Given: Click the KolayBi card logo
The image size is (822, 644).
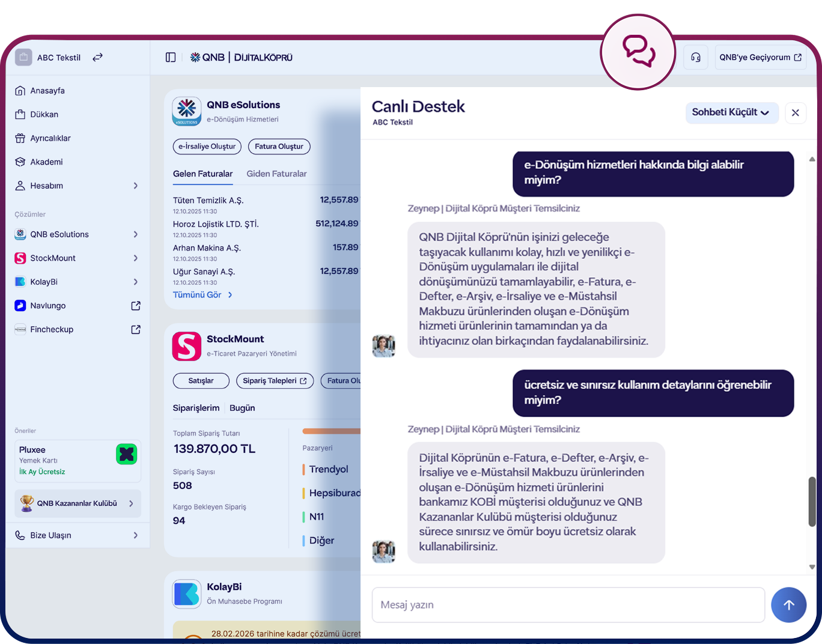Looking at the screenshot, I should [x=187, y=594].
